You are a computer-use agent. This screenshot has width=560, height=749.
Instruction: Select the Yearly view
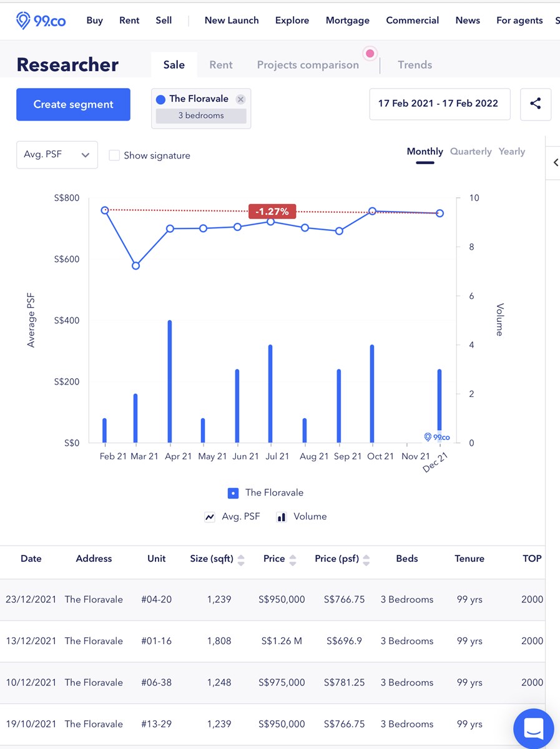pyautogui.click(x=511, y=152)
